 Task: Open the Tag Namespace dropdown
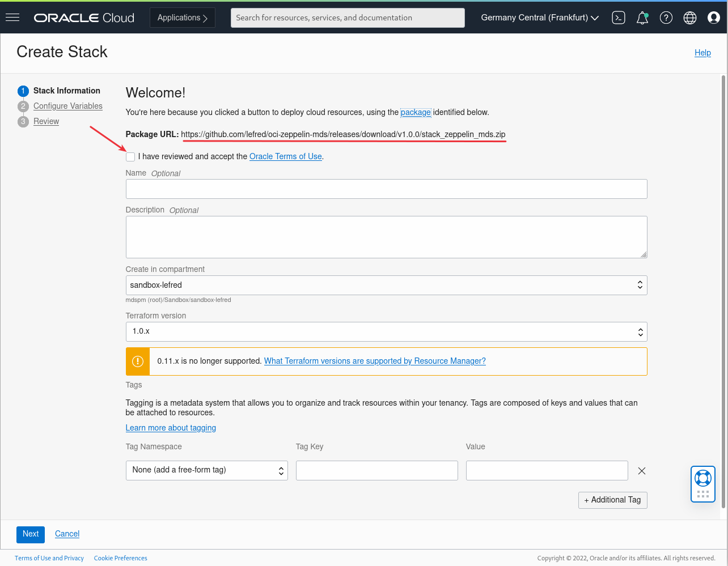(206, 470)
